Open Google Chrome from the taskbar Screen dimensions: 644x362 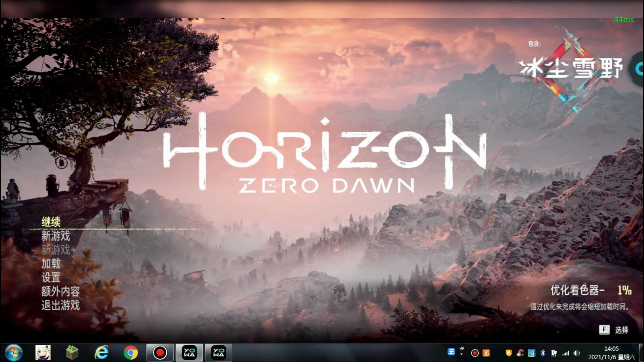pyautogui.click(x=130, y=353)
